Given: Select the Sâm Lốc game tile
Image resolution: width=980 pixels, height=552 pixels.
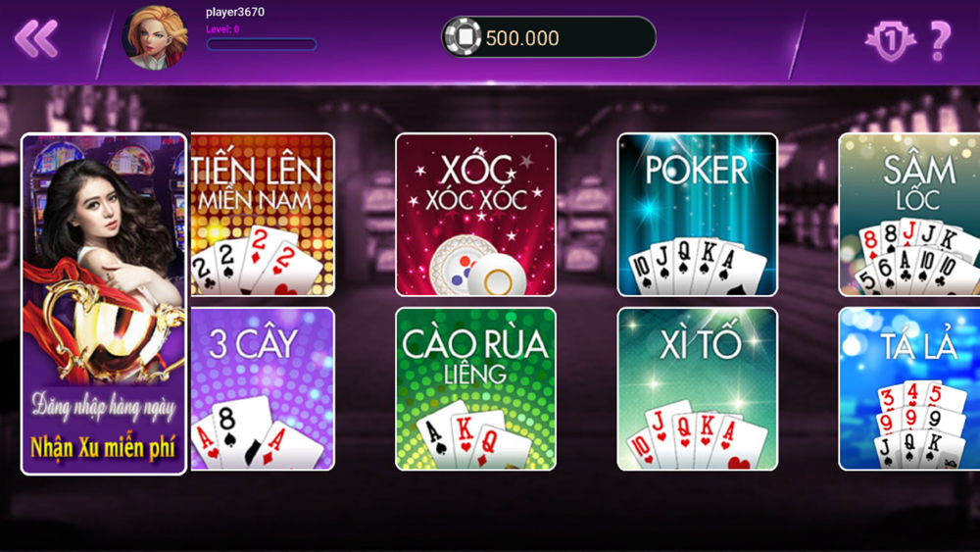Looking at the screenshot, I should click(x=908, y=215).
